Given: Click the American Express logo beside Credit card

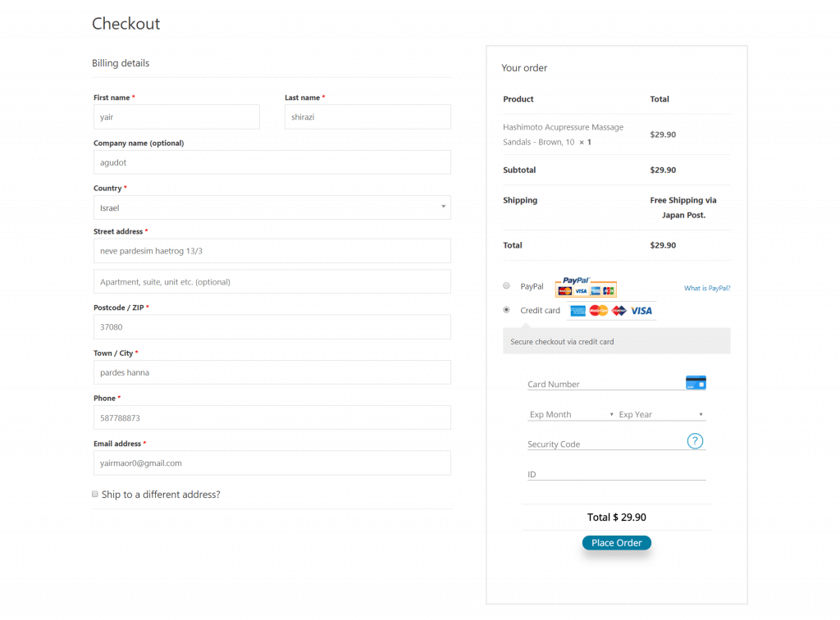Looking at the screenshot, I should click(x=577, y=311).
